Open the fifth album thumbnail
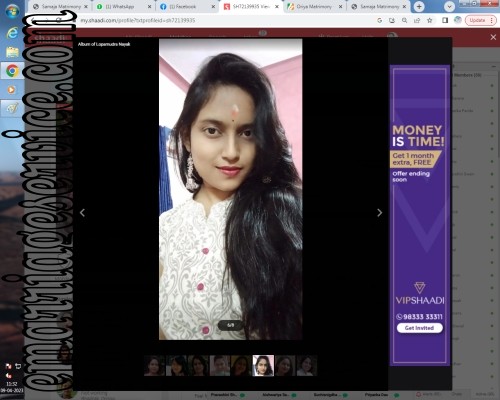This screenshot has height=400, width=500. click(241, 366)
